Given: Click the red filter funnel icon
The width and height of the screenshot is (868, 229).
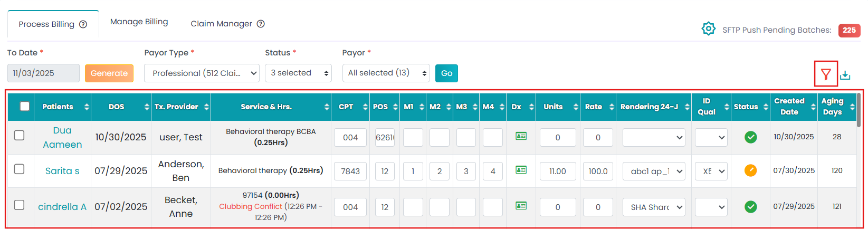Looking at the screenshot, I should [x=826, y=74].
